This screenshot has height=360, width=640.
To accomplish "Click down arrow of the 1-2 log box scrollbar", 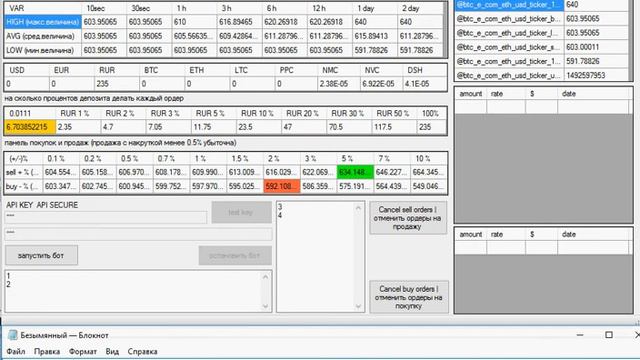I will pyautogui.click(x=266, y=306).
